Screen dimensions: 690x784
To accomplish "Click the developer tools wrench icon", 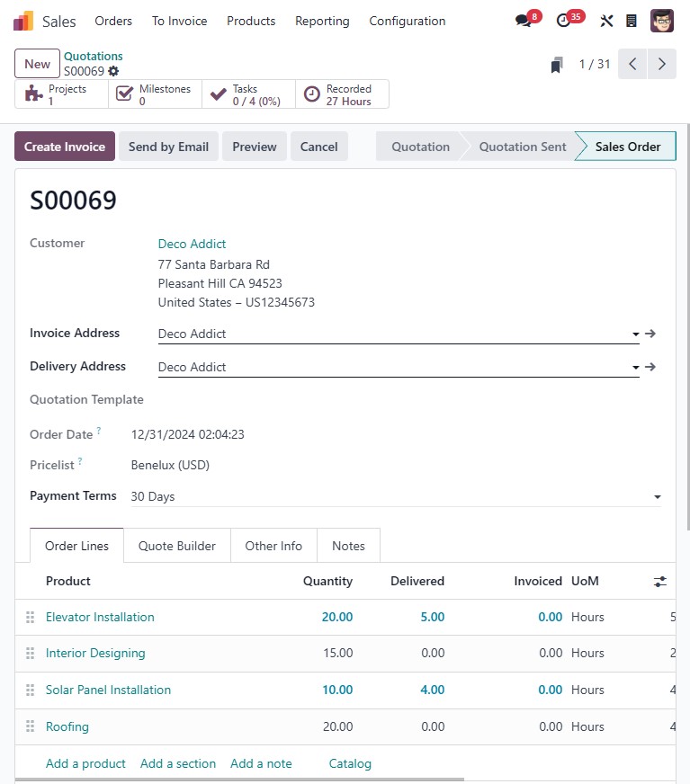I will pyautogui.click(x=606, y=19).
